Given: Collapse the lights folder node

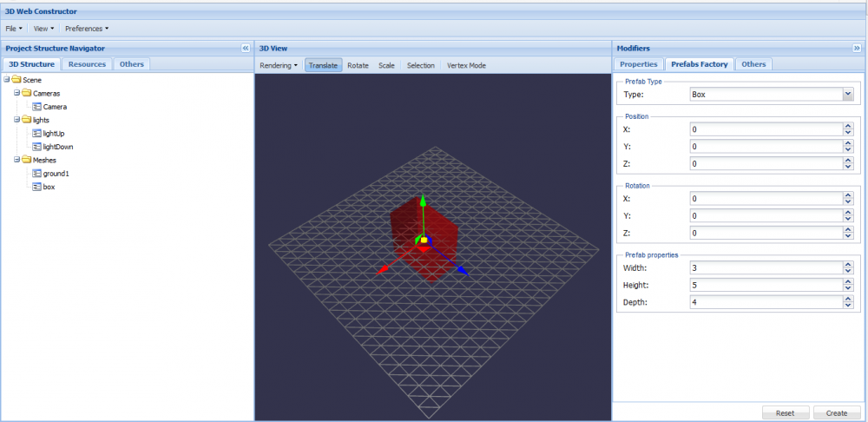Looking at the screenshot, I should point(16,120).
